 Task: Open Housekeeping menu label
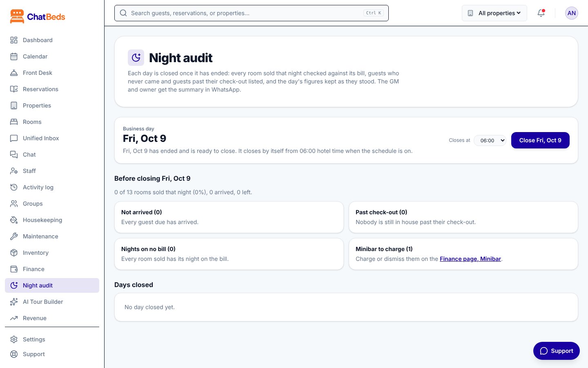42,220
